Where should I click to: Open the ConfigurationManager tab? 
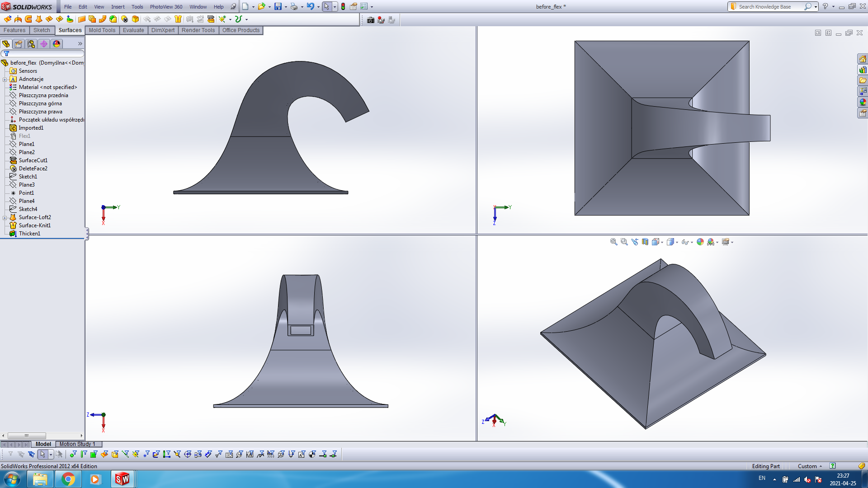(x=31, y=44)
